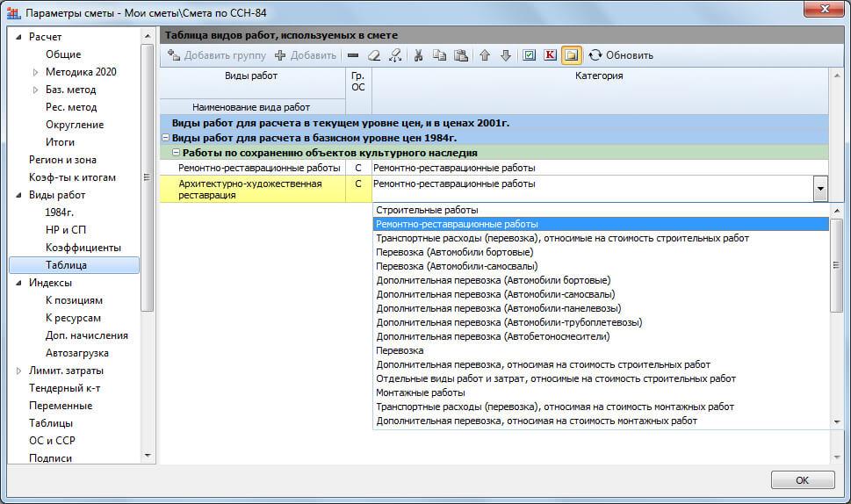
Task: Click the scissors cut icon
Action: pyautogui.click(x=418, y=55)
